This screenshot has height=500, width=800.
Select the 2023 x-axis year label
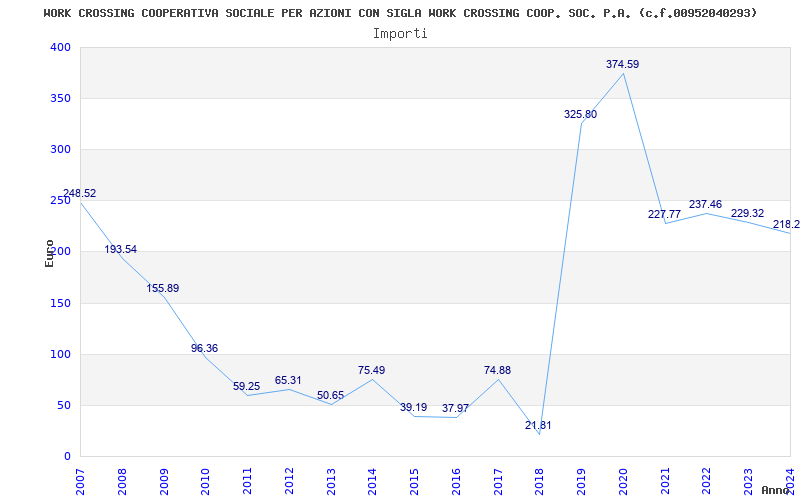pos(748,481)
